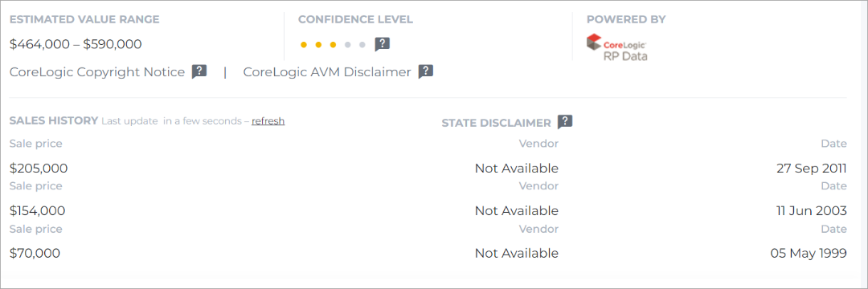868x289 pixels.
Task: Select the first yellow confidence dot
Action: [303, 45]
